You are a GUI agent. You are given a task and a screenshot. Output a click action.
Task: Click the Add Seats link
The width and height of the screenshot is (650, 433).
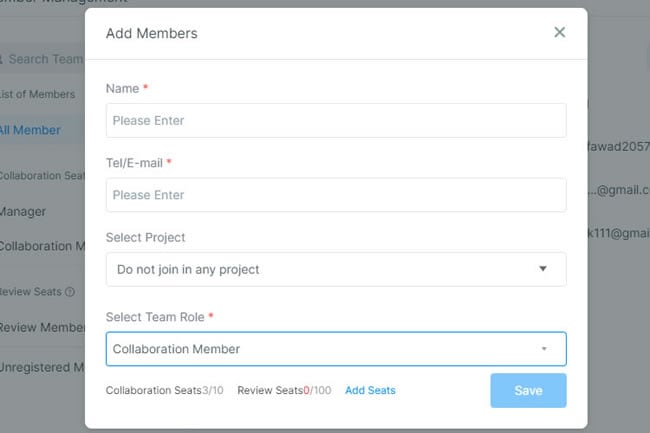[x=370, y=390]
